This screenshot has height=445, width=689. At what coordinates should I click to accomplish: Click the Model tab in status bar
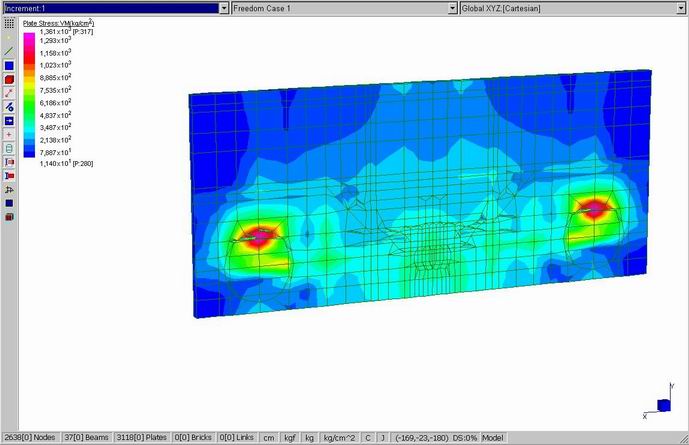click(x=493, y=438)
